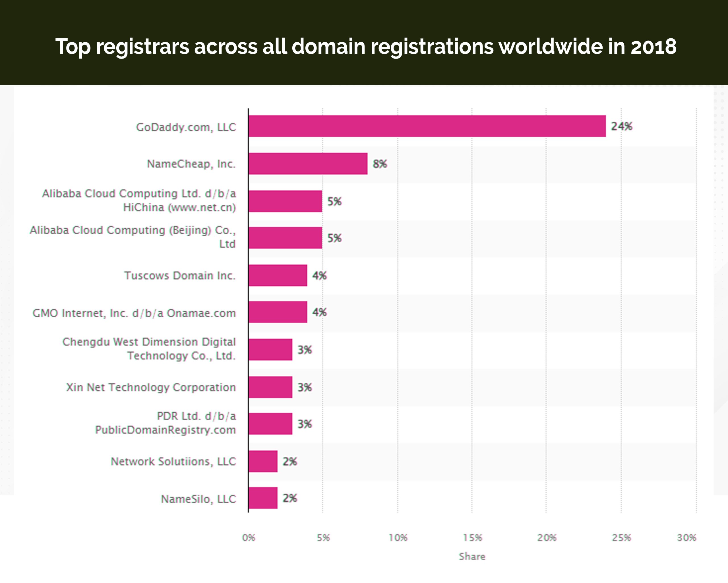This screenshot has height=583, width=728.
Task: Click the 4% value beside the GMO Internet bar
Action: pos(320,312)
